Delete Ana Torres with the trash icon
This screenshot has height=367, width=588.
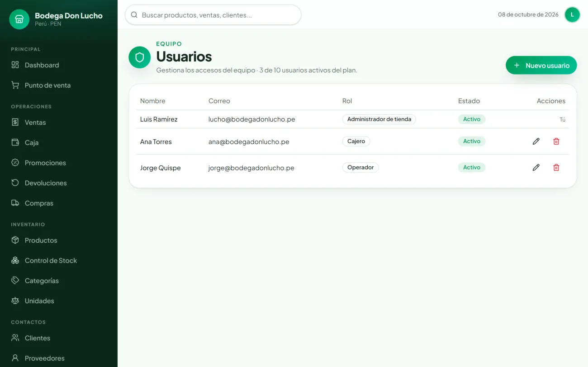point(556,141)
